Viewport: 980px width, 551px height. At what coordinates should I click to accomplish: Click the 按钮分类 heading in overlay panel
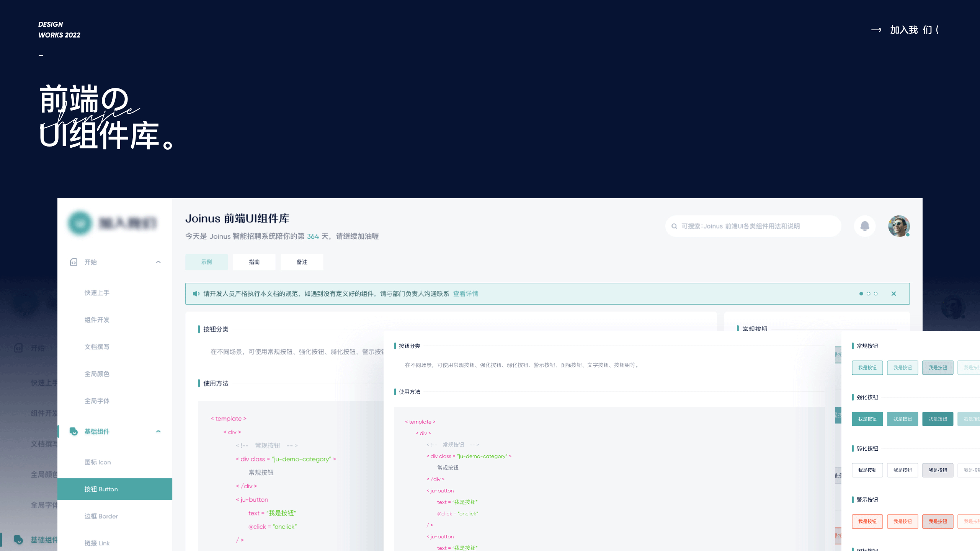(409, 346)
